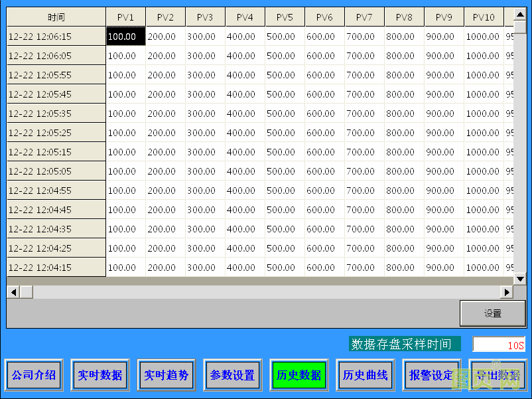Open 报警设定 page

pyautogui.click(x=431, y=375)
